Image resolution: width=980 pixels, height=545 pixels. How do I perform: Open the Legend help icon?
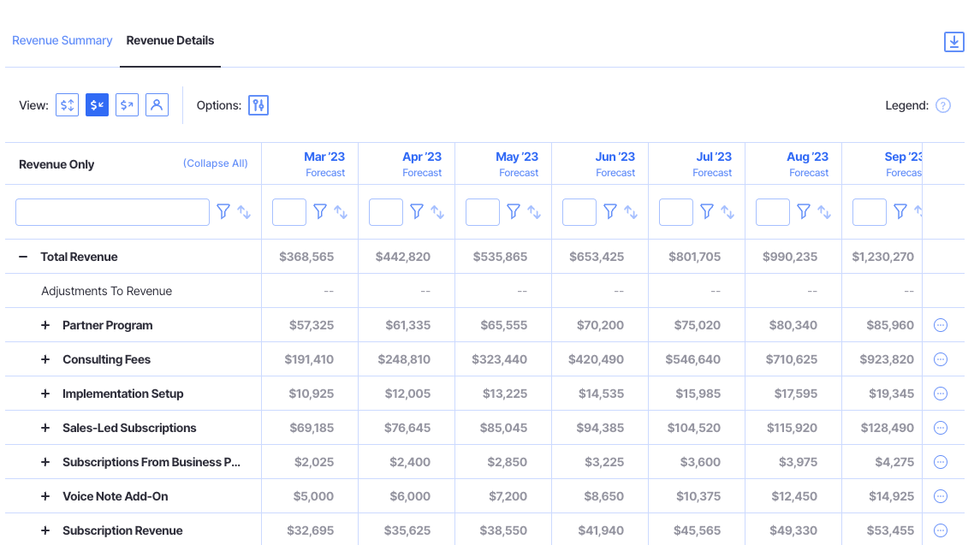[943, 105]
